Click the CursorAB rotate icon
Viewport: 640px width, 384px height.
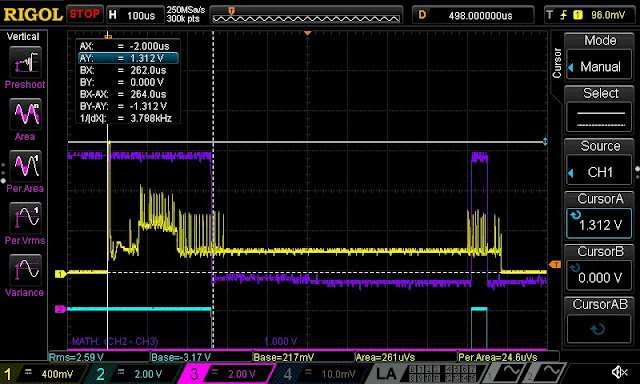598,329
